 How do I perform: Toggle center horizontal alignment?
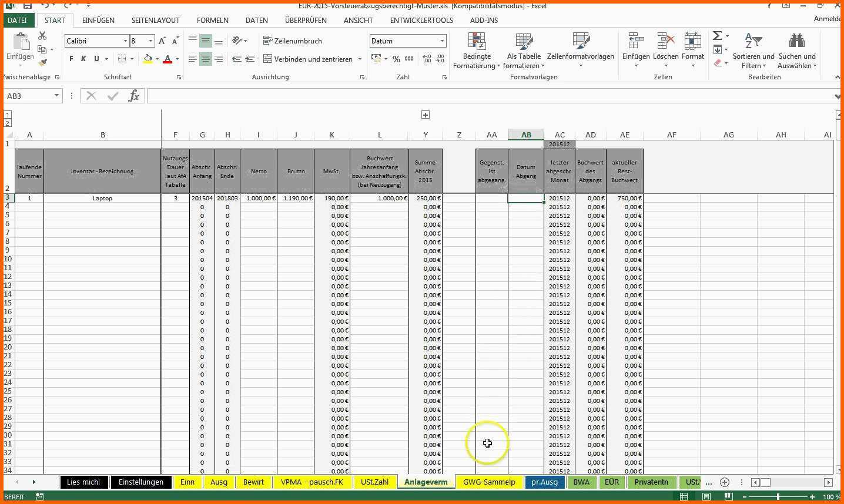click(x=205, y=59)
